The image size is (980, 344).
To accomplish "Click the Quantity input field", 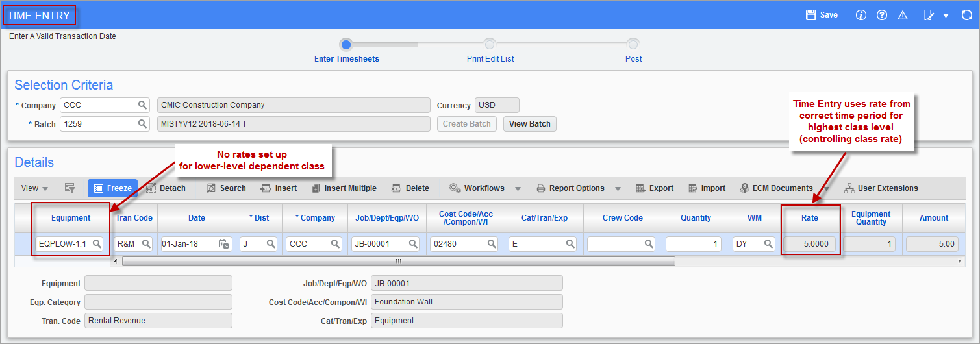I will pos(694,244).
